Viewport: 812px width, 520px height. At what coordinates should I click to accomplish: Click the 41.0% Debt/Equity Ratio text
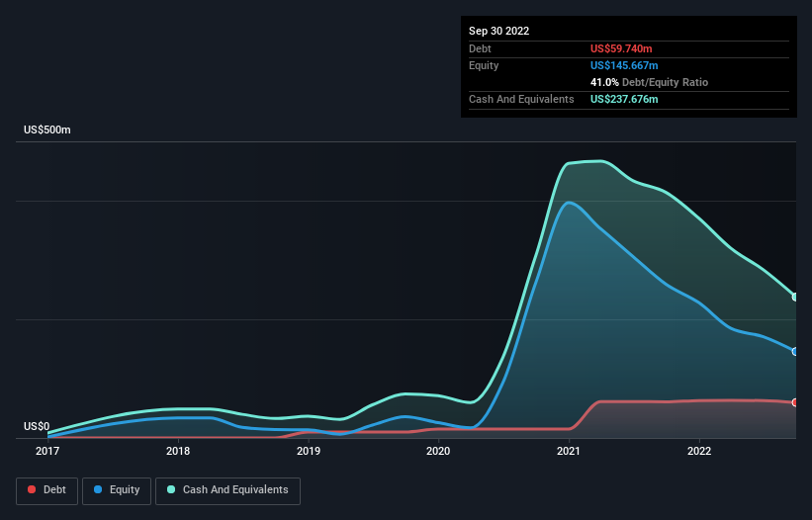(x=650, y=82)
